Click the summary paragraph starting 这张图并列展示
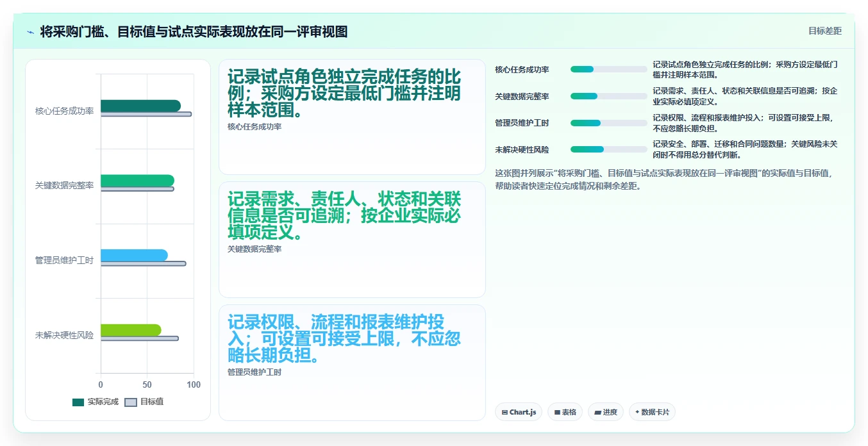Image resolution: width=868 pixels, height=446 pixels. pyautogui.click(x=664, y=179)
